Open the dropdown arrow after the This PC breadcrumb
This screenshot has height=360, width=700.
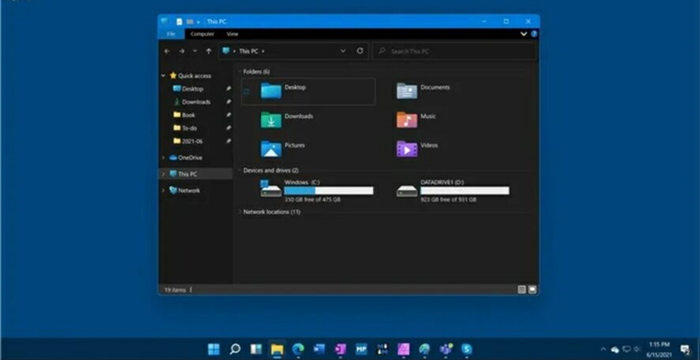click(263, 51)
